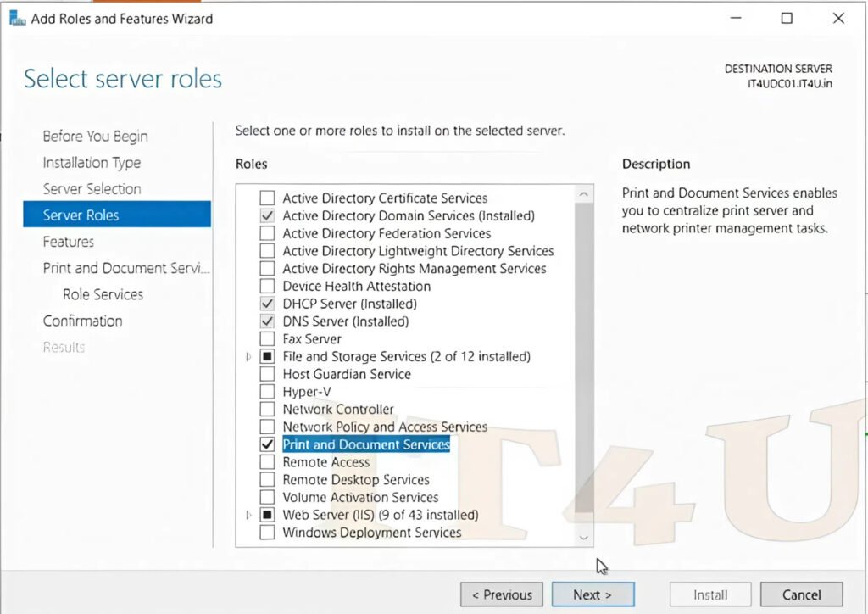The width and height of the screenshot is (868, 614).
Task: Cancel the wizard
Action: click(801, 594)
